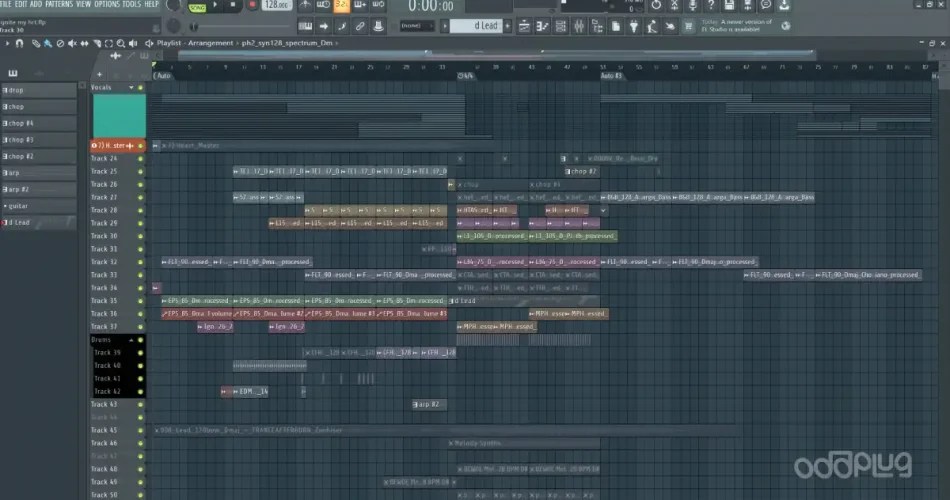Viewport: 950px width, 500px height.
Task: Toggle loop recording icon
Action: [378, 5]
